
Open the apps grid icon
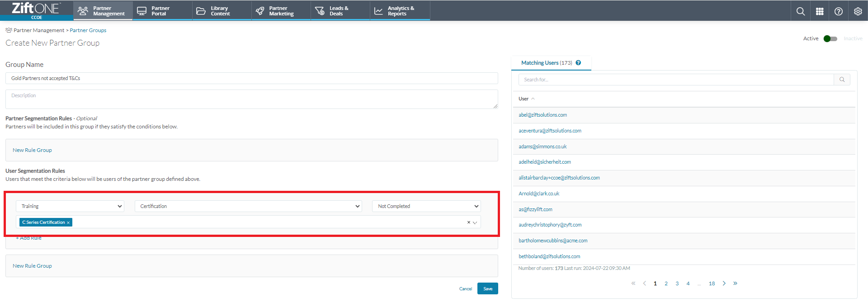tap(819, 11)
